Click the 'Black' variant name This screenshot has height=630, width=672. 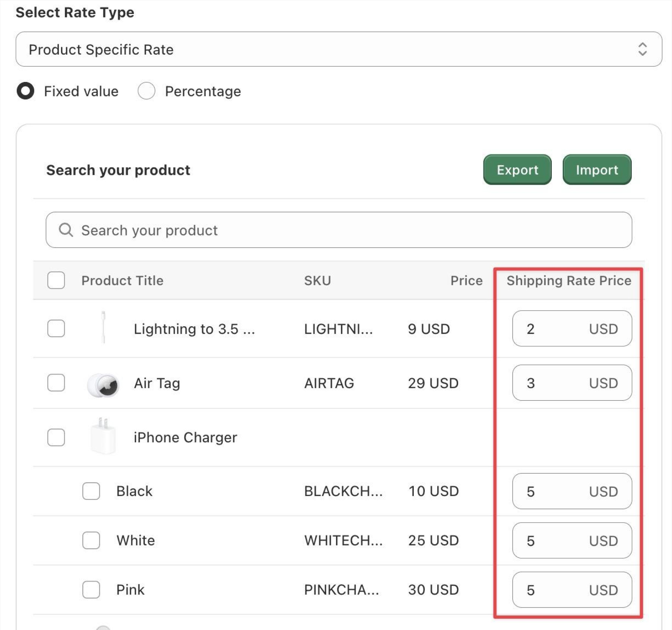click(x=134, y=491)
